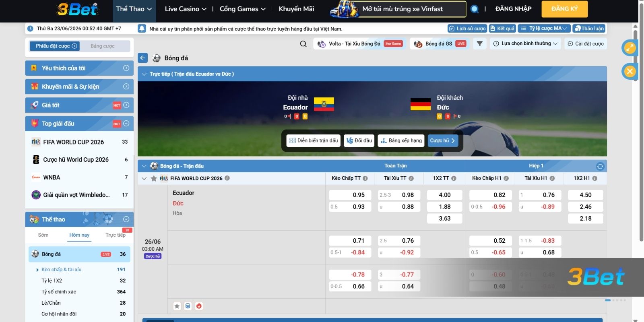
Task: Open Kết quả results button
Action: point(502,29)
